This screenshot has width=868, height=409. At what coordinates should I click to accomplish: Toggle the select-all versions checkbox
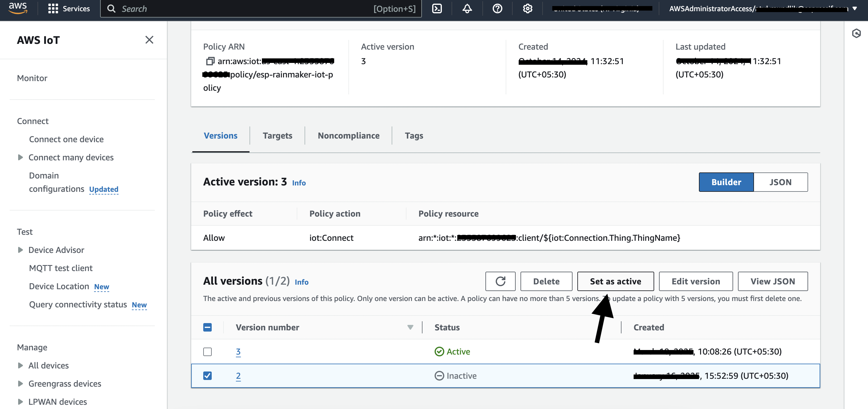(207, 327)
